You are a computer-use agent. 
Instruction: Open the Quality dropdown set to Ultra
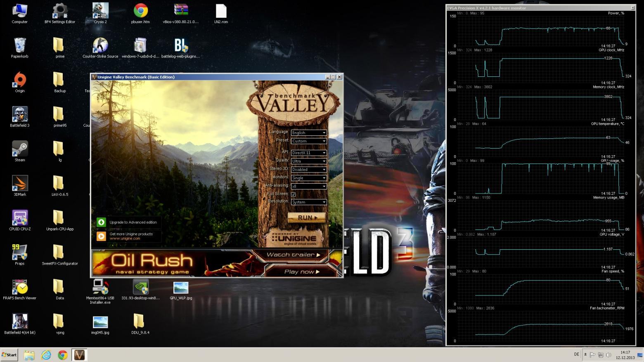click(309, 161)
